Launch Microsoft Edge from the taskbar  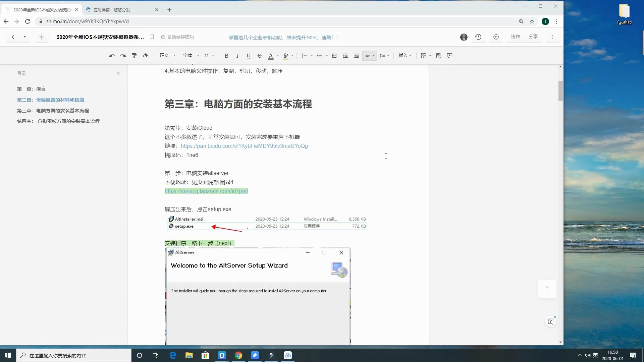[x=173, y=355]
